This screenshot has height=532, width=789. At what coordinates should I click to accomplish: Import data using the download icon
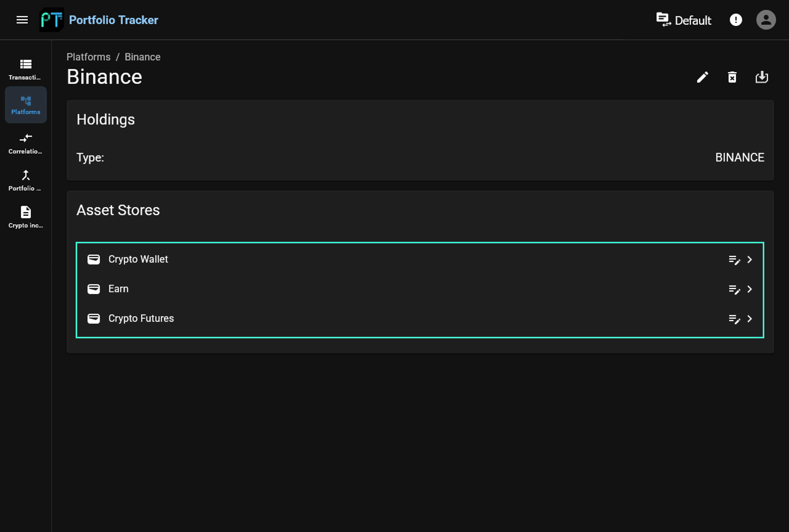click(x=761, y=77)
